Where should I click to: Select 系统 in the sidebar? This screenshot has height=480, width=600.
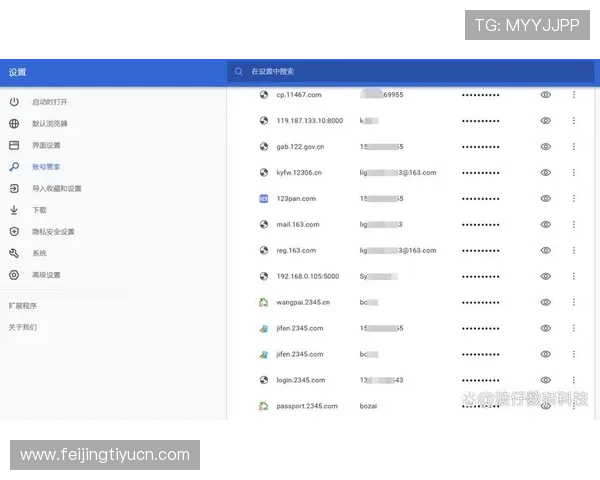coord(39,253)
